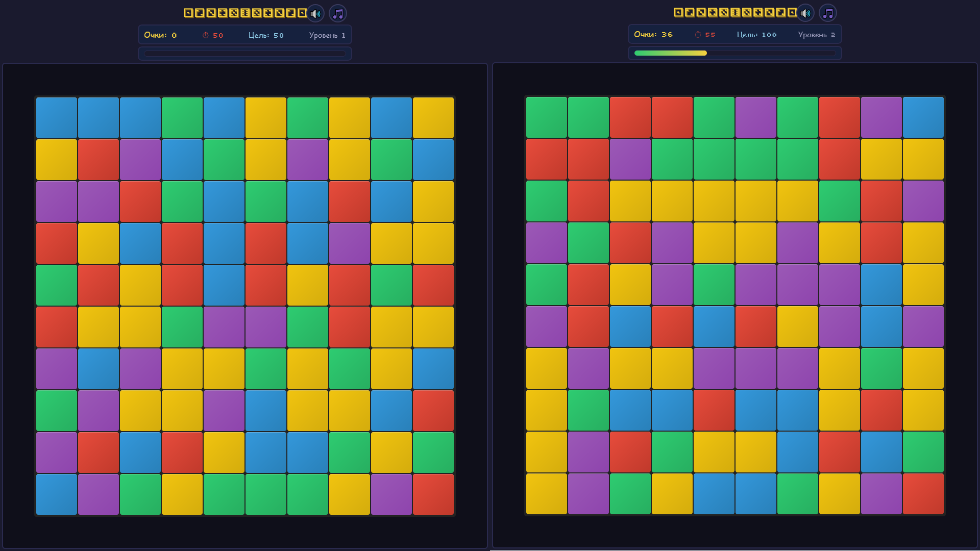The height and width of the screenshot is (551, 980).
Task: Toggle music in the left game
Action: tap(338, 14)
